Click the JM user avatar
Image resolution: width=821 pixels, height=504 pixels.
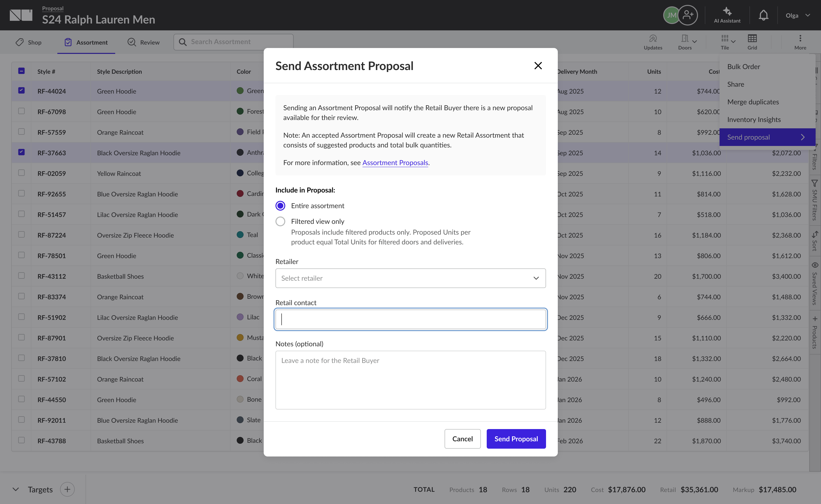click(x=671, y=15)
